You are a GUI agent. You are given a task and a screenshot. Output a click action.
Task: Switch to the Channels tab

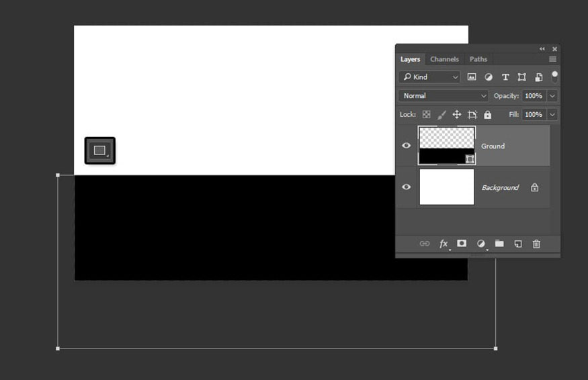pos(444,59)
